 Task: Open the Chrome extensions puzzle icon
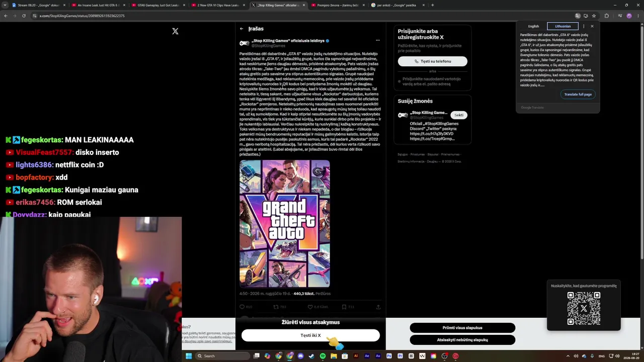(x=606, y=16)
